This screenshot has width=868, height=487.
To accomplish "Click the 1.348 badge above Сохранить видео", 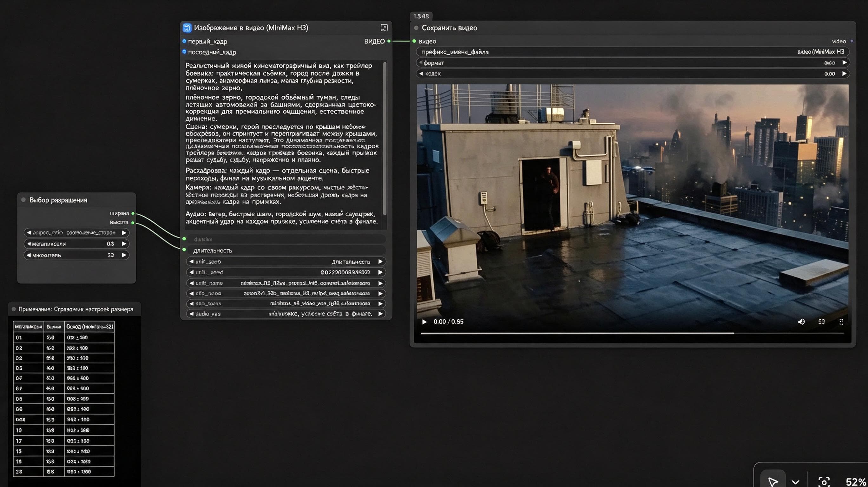I will pyautogui.click(x=421, y=16).
